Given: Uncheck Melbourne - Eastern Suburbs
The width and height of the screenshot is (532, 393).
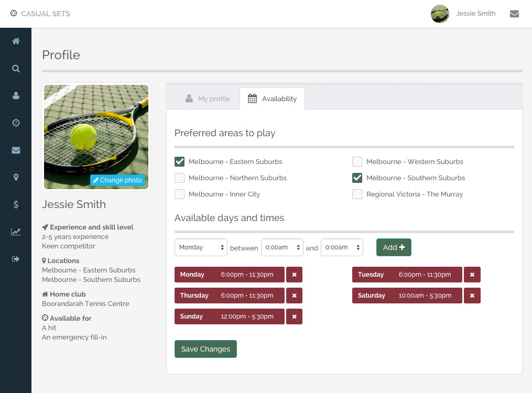Looking at the screenshot, I should pyautogui.click(x=179, y=161).
